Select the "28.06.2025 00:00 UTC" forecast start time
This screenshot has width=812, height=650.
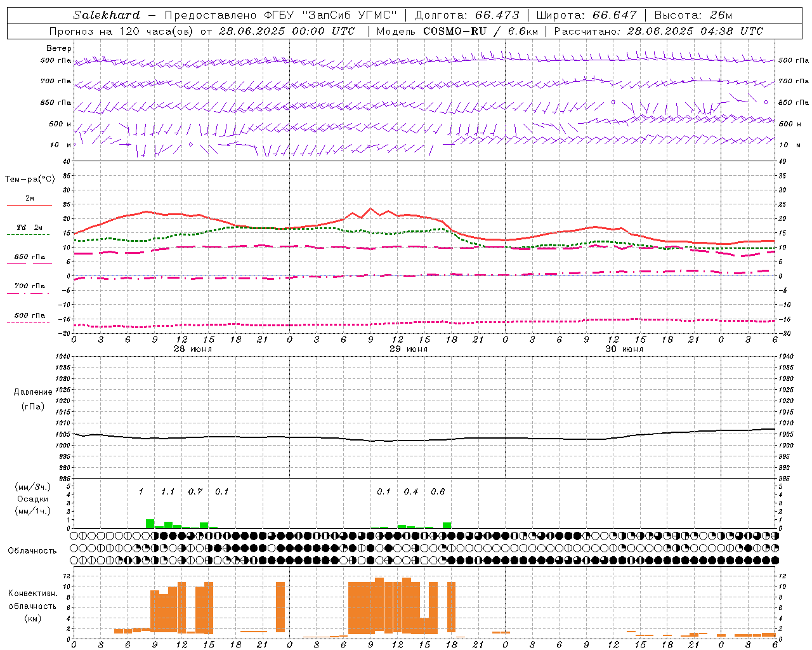pos(287,31)
